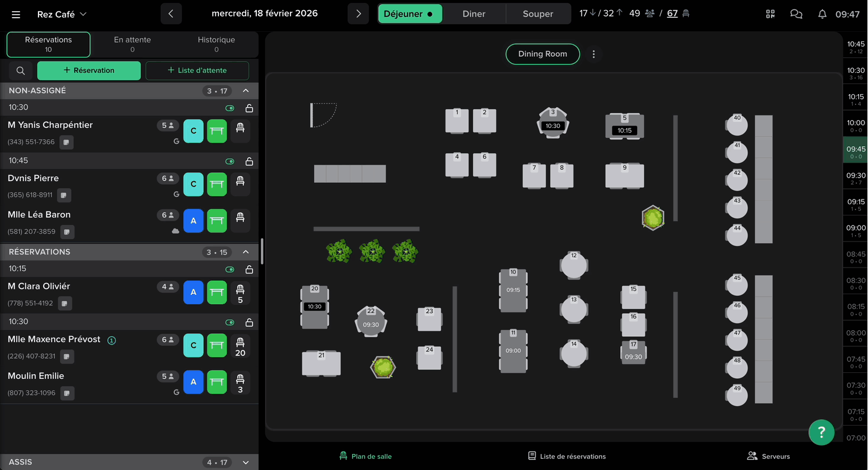Click the + Réservation button
Image resolution: width=868 pixels, height=470 pixels.
pos(89,70)
